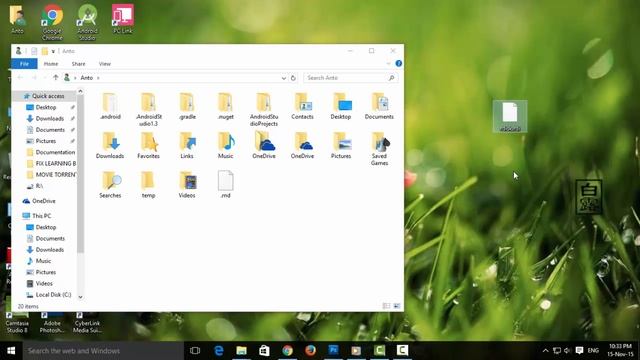Open the File menu tab
Viewport: 640px width, 360px height.
[x=24, y=64]
